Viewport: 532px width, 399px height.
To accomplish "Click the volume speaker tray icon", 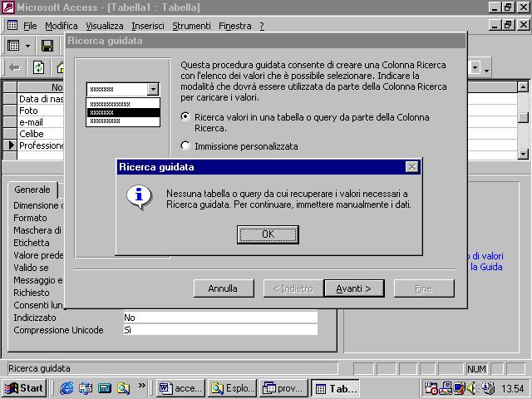I will [471, 388].
